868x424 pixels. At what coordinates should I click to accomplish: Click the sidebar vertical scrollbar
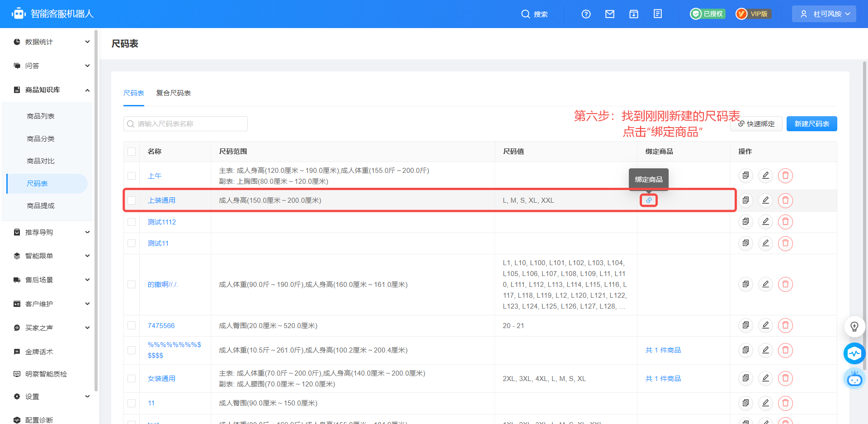[x=96, y=210]
